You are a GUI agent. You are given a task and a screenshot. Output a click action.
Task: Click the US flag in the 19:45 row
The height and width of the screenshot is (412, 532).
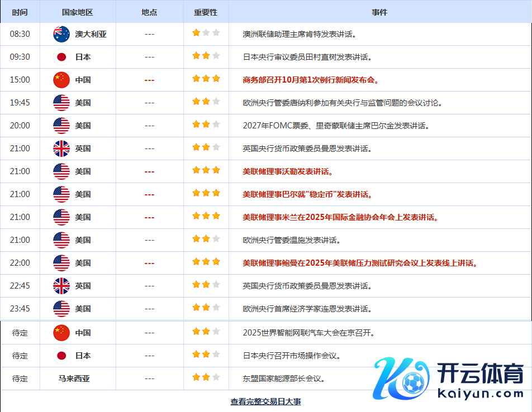(x=61, y=103)
